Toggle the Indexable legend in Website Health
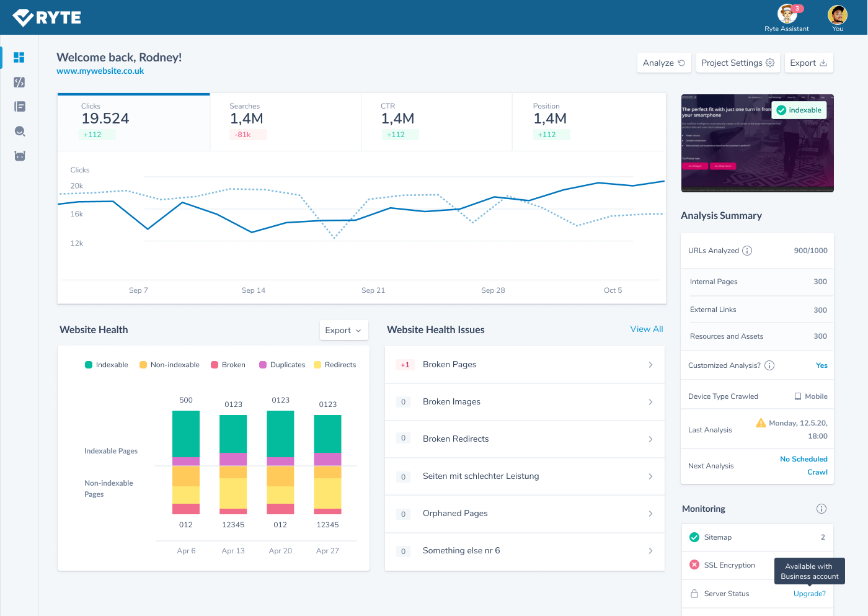This screenshot has height=616, width=868. point(106,365)
